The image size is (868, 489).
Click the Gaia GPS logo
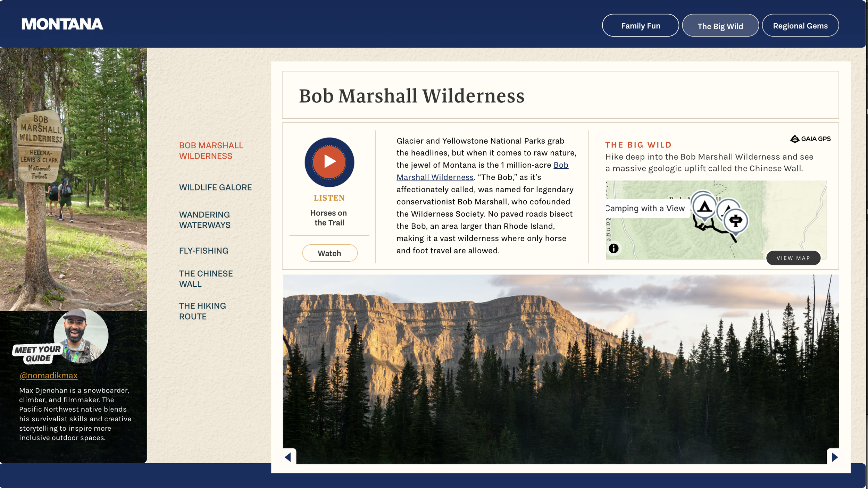810,139
